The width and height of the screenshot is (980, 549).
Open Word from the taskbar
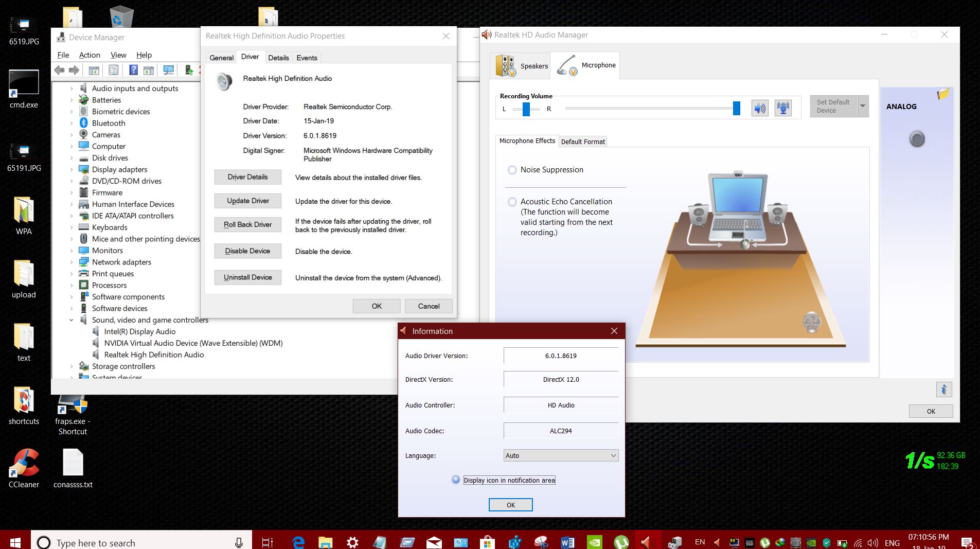coord(567,542)
